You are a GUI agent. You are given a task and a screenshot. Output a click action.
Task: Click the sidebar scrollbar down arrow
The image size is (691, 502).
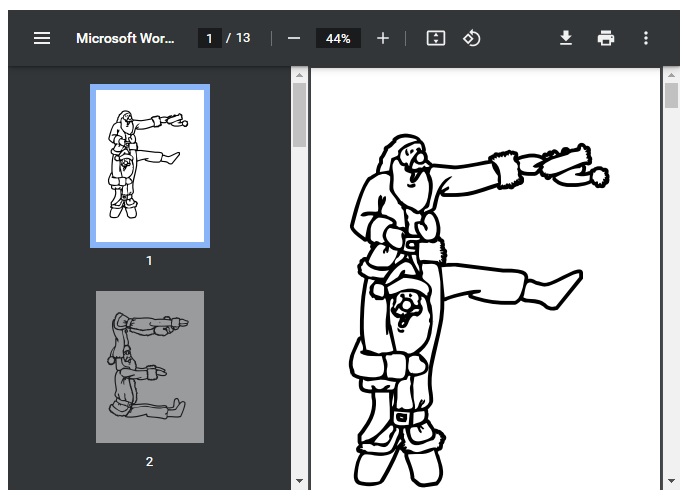click(x=299, y=483)
